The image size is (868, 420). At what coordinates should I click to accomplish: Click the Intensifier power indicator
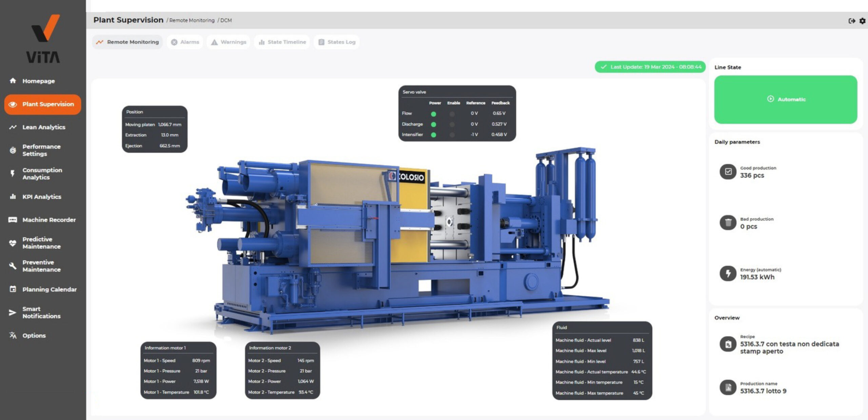pyautogui.click(x=433, y=135)
